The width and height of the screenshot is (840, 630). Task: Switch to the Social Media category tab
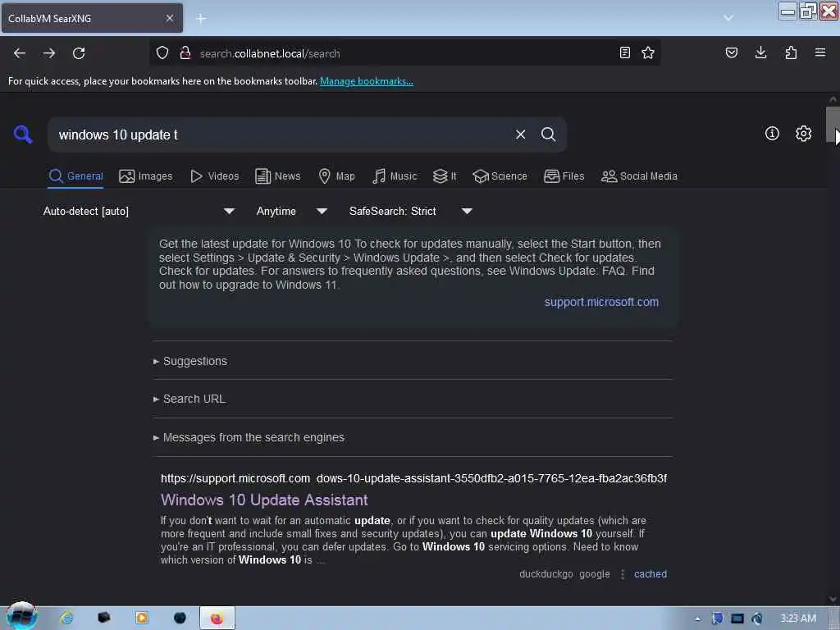coord(639,176)
